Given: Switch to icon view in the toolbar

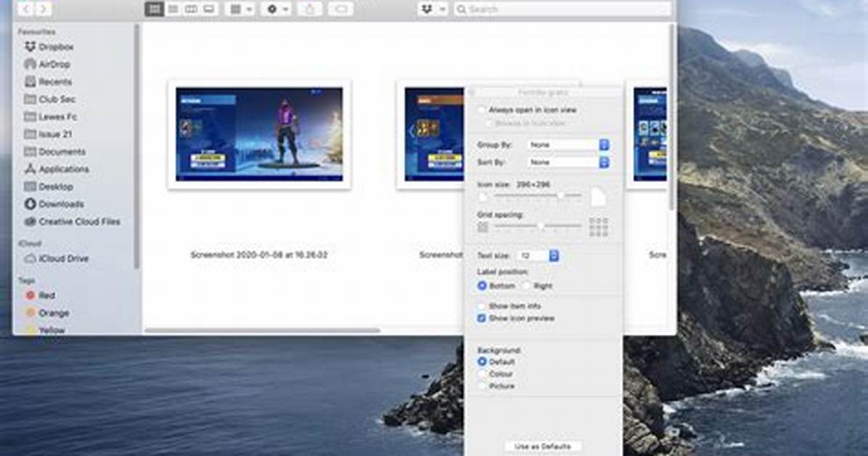Looking at the screenshot, I should pyautogui.click(x=155, y=9).
